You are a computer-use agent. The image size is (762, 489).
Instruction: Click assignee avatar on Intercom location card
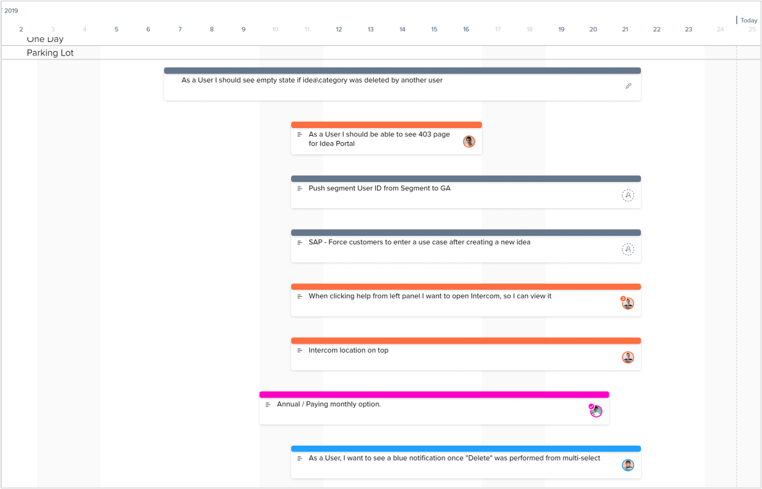pyautogui.click(x=628, y=358)
